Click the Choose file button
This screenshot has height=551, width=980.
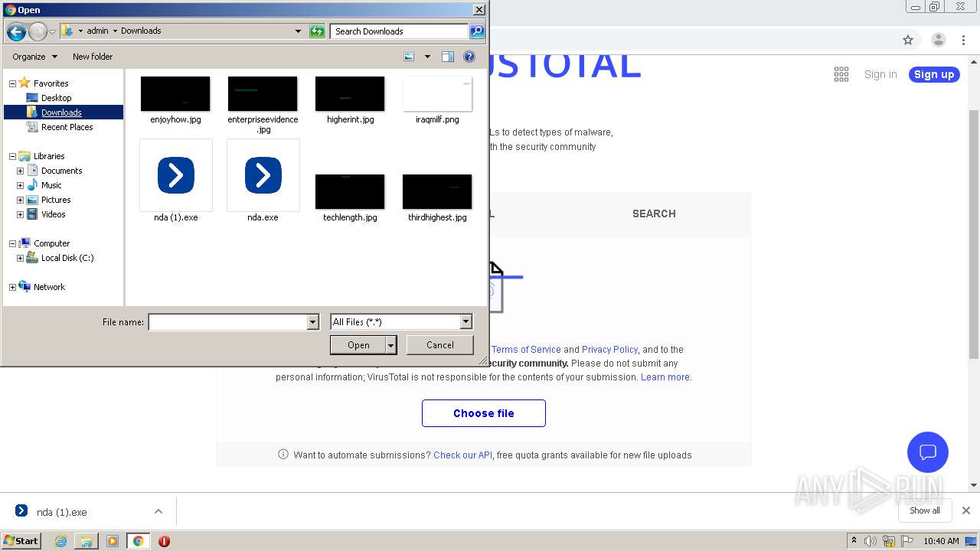[484, 413]
